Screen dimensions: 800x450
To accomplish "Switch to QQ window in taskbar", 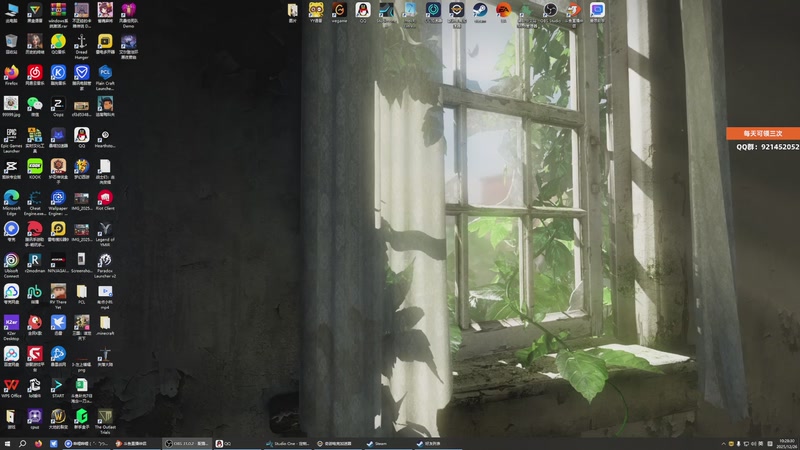I will [237, 443].
